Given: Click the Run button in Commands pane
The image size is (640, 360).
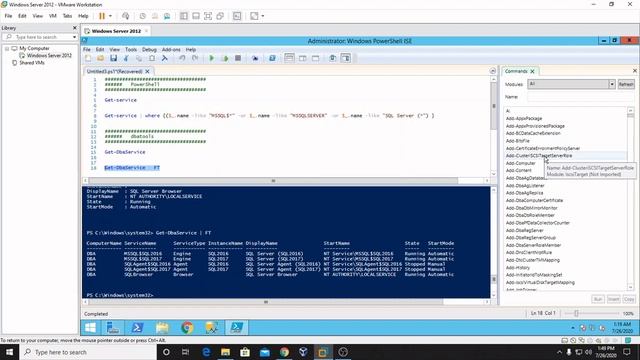Looking at the screenshot, I should [x=598, y=299].
